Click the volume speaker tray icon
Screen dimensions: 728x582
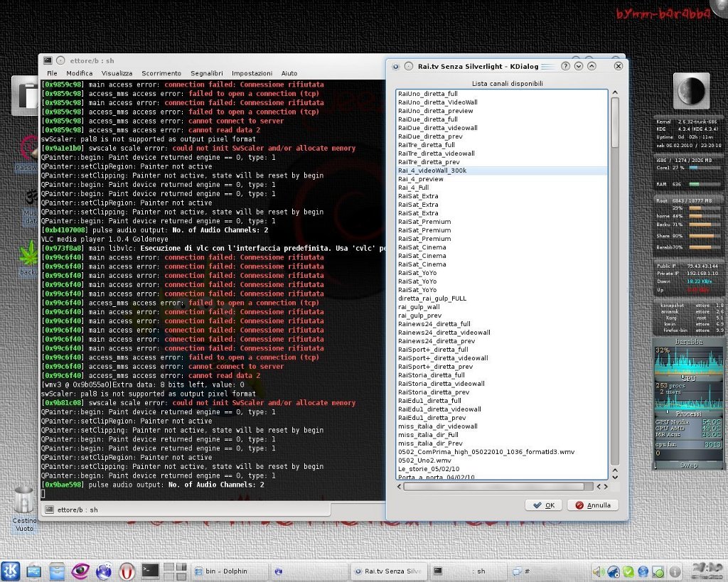[597, 571]
